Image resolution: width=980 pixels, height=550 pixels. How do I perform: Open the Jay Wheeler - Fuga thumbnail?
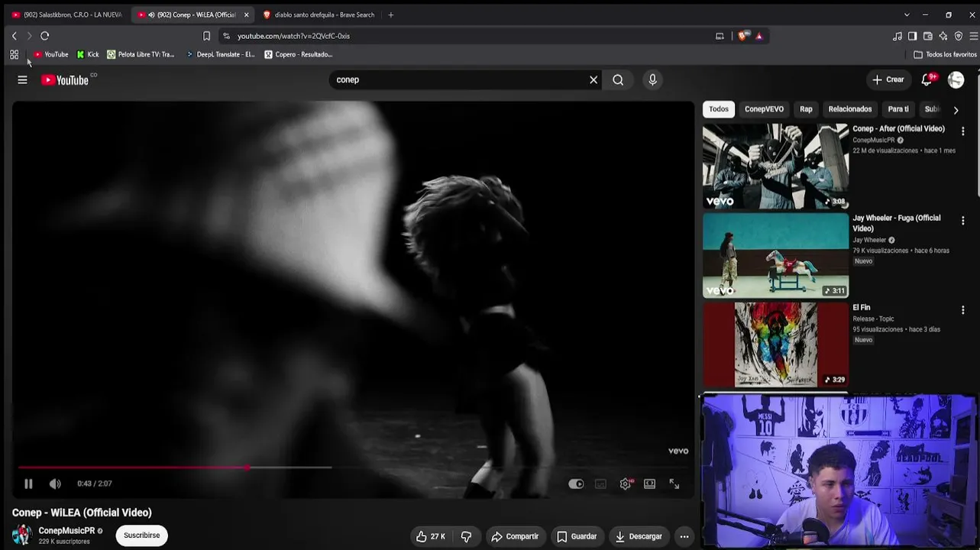point(775,255)
